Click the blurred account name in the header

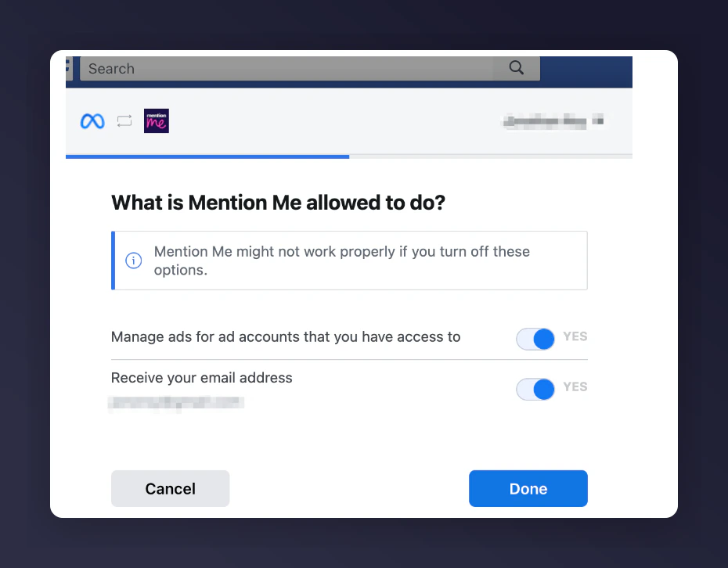pos(553,121)
